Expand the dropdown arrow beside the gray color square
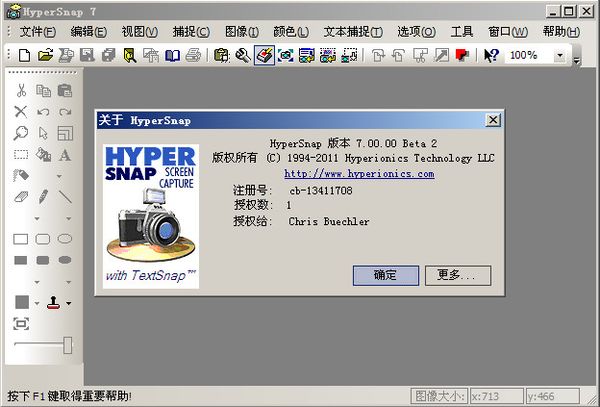The height and width of the screenshot is (407, 600). [x=37, y=303]
